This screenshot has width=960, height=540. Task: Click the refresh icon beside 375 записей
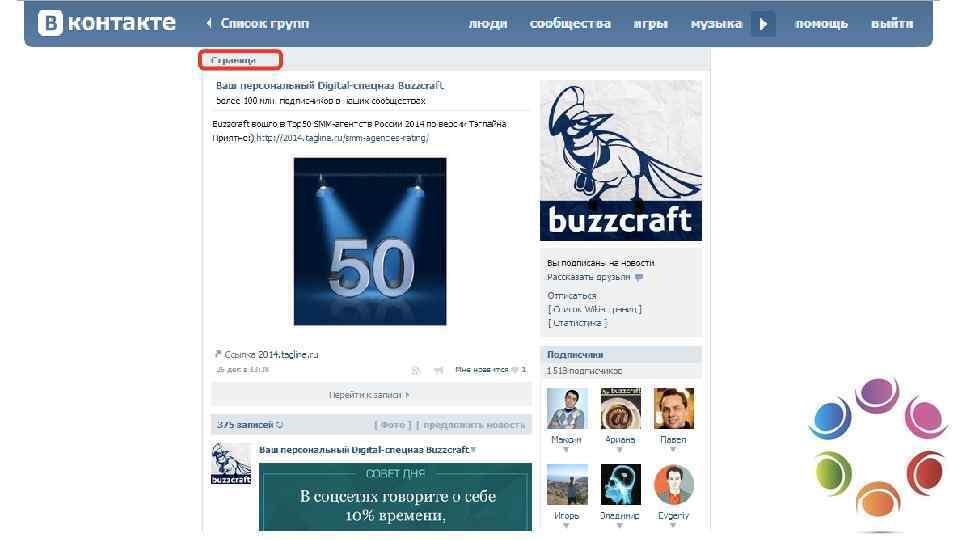(x=280, y=424)
